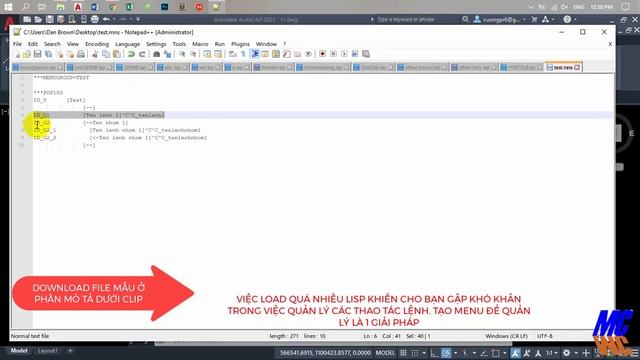Screen dimensions: 640x360
Task: Click the MODEL button in AutoCAD status bar
Action: click(385, 353)
